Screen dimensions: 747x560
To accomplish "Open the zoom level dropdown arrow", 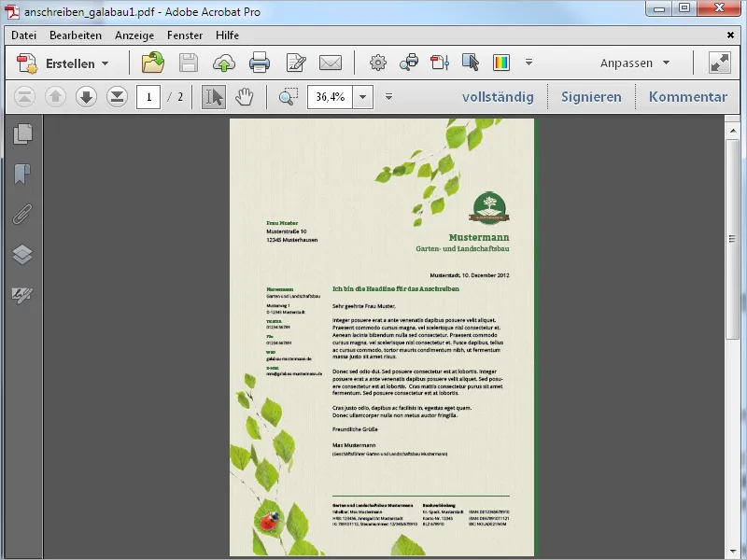I will [x=363, y=97].
